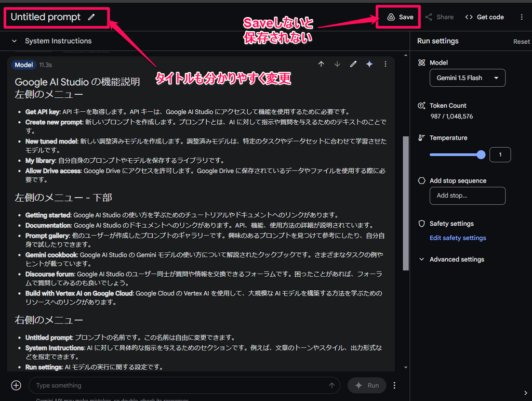The height and width of the screenshot is (401, 532).
Task: Run the prompt
Action: tap(367, 385)
